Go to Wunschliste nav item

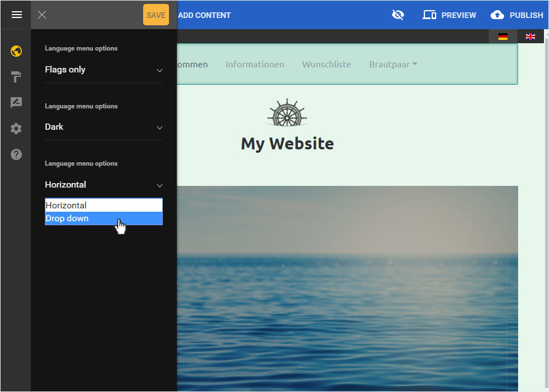point(326,65)
